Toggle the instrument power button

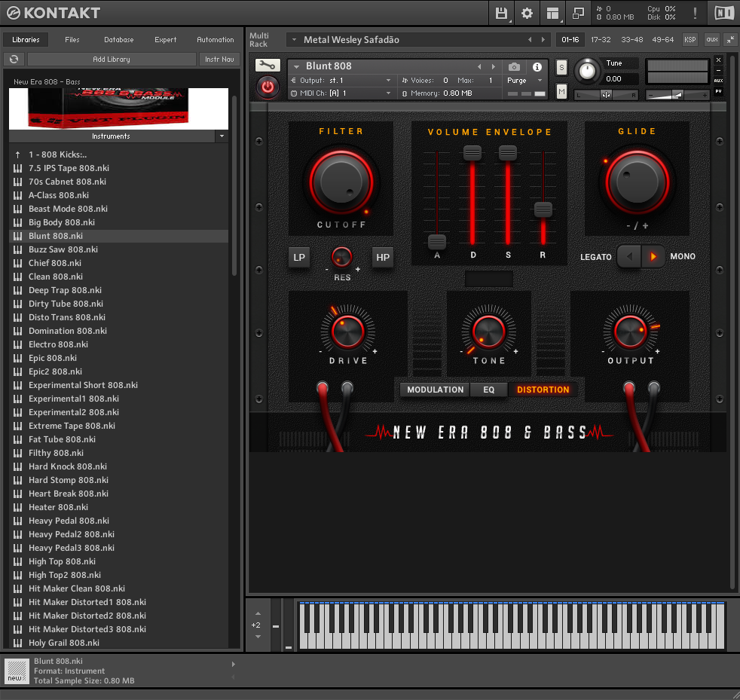268,87
